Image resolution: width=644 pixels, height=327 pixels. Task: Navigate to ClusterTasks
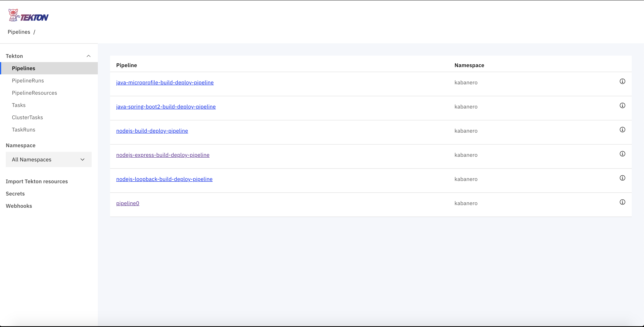[27, 117]
